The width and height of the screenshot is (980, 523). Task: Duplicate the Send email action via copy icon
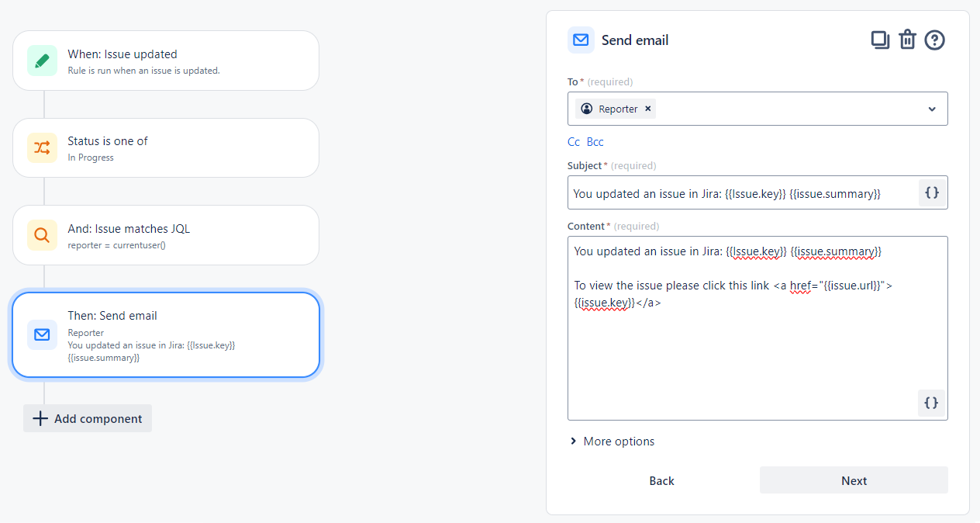point(880,40)
